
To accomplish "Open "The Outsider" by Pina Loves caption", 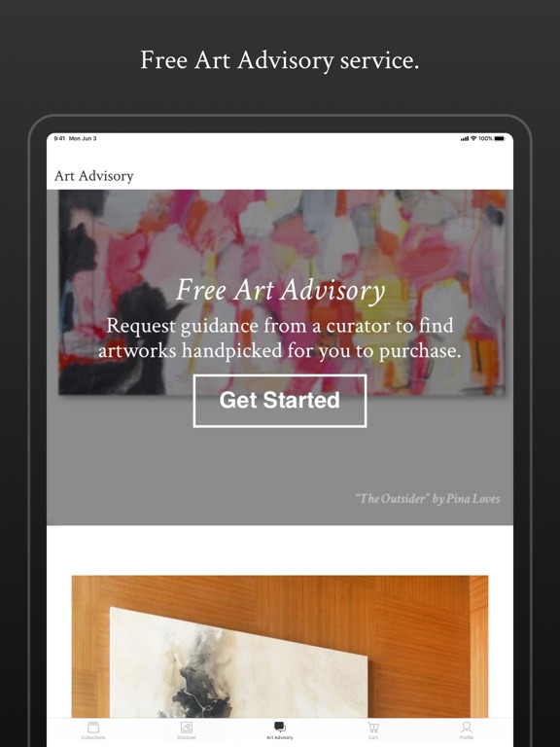I will (428, 499).
